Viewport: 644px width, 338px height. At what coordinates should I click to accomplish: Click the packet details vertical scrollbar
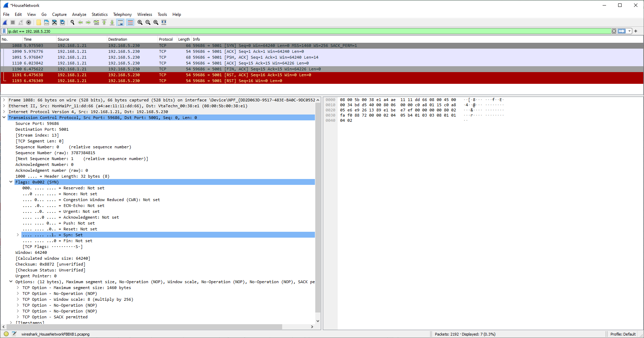pyautogui.click(x=318, y=207)
